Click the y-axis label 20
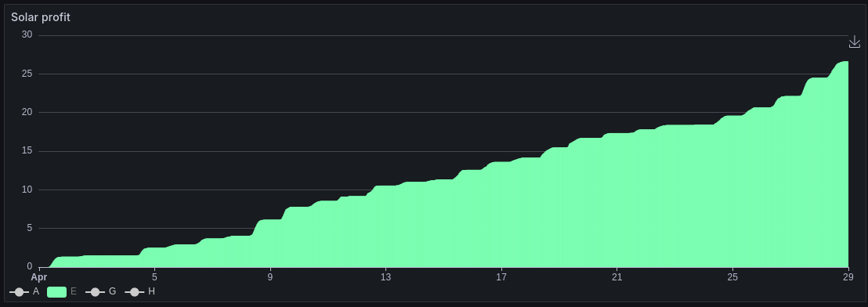The image size is (868, 307). pos(27,112)
